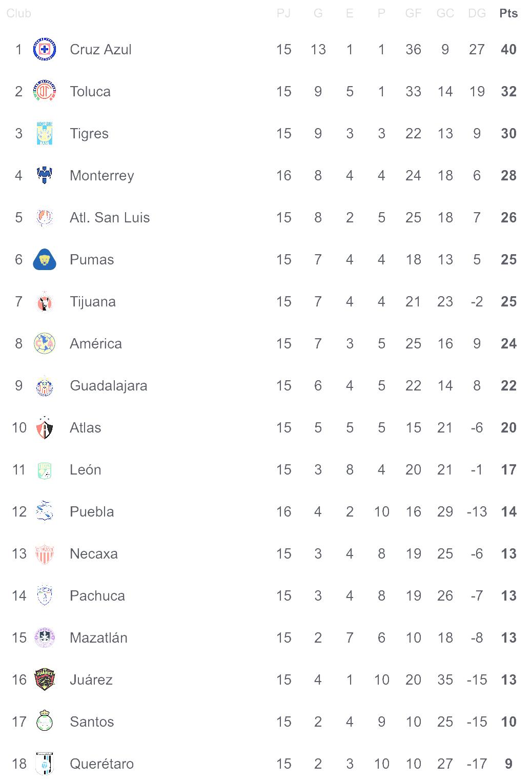Click the Cruz Azul team crest
This screenshot has width=532, height=782.
click(x=45, y=50)
